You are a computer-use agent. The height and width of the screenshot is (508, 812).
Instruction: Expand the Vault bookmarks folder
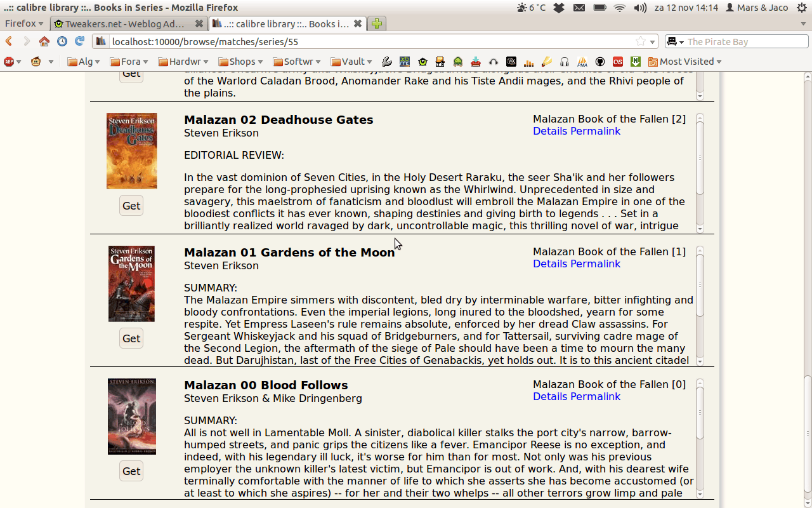[351, 62]
